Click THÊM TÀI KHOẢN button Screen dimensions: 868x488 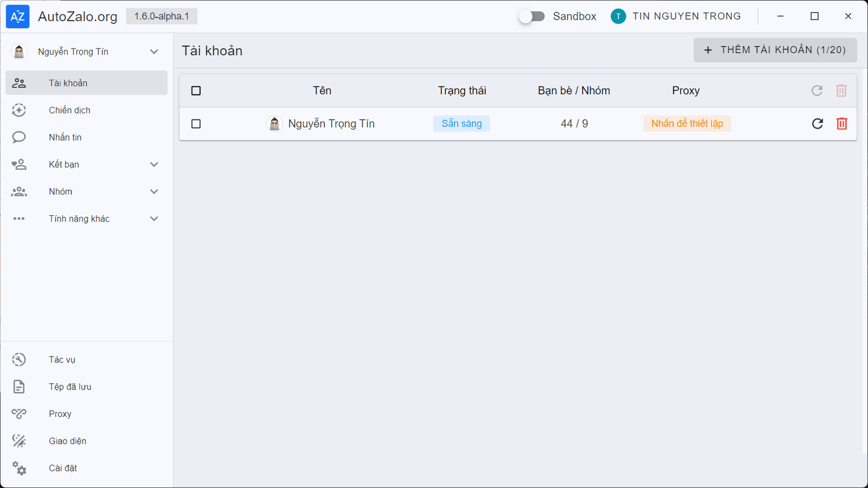click(x=775, y=50)
